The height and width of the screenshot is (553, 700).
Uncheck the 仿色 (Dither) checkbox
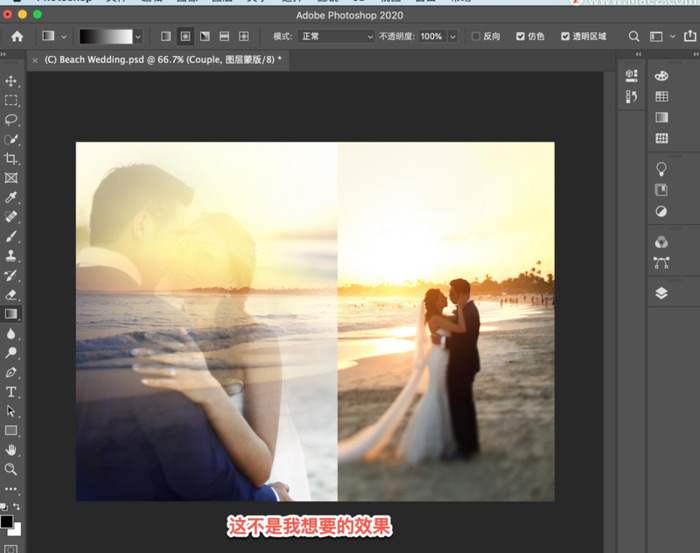[x=520, y=36]
